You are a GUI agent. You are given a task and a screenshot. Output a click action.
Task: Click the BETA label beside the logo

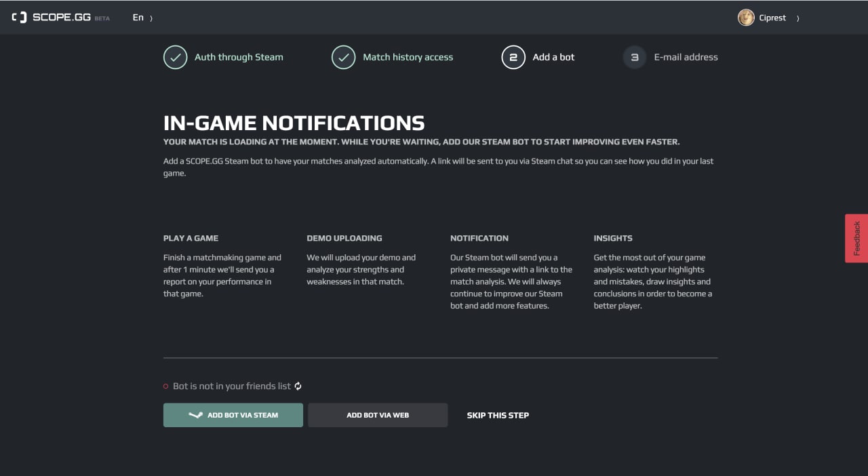pos(102,18)
